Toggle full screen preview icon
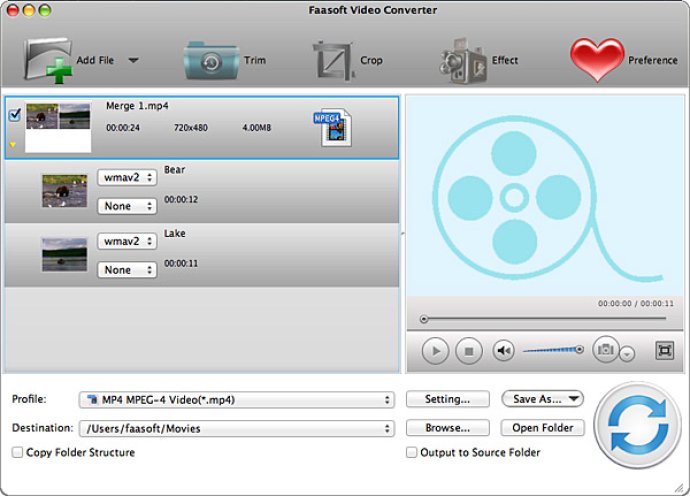Image resolution: width=690 pixels, height=496 pixels. click(664, 351)
